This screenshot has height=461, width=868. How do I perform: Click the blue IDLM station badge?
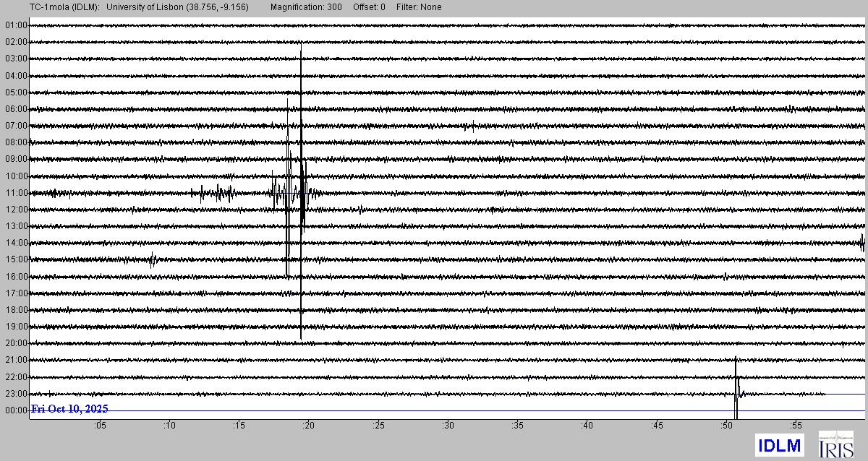tap(778, 446)
